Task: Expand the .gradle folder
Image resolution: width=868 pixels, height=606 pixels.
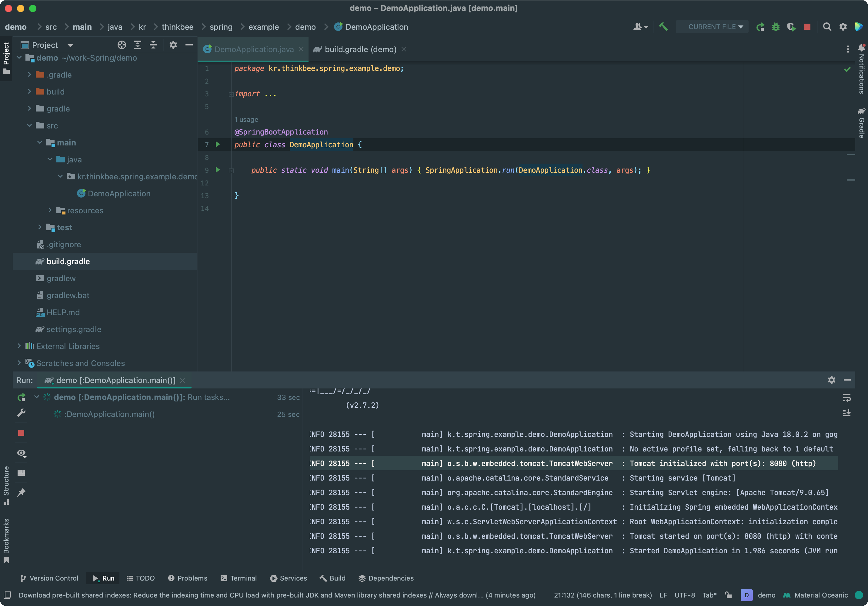Action: pyautogui.click(x=29, y=75)
